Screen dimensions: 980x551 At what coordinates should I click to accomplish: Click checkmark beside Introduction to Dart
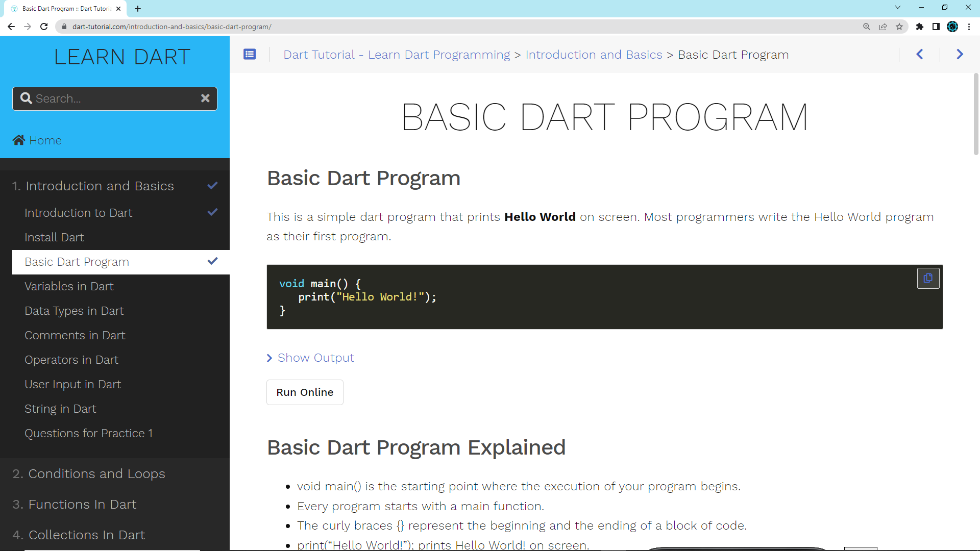pyautogui.click(x=213, y=212)
